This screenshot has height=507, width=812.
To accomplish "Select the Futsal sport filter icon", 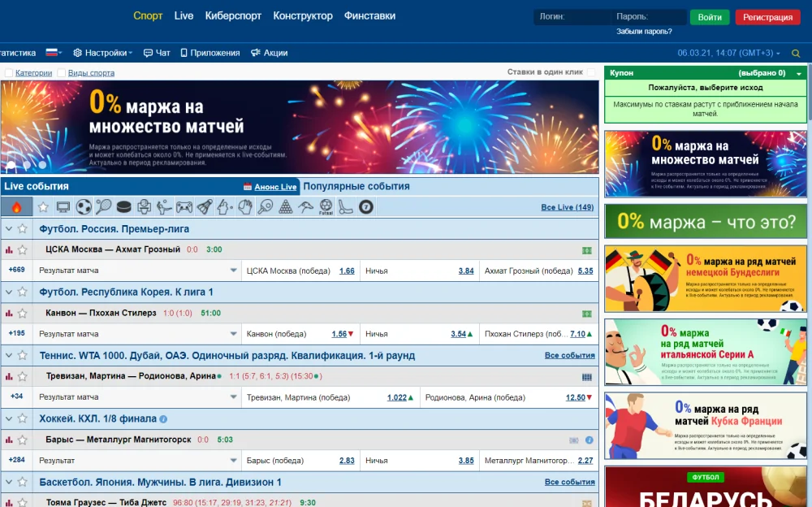I will tap(326, 207).
